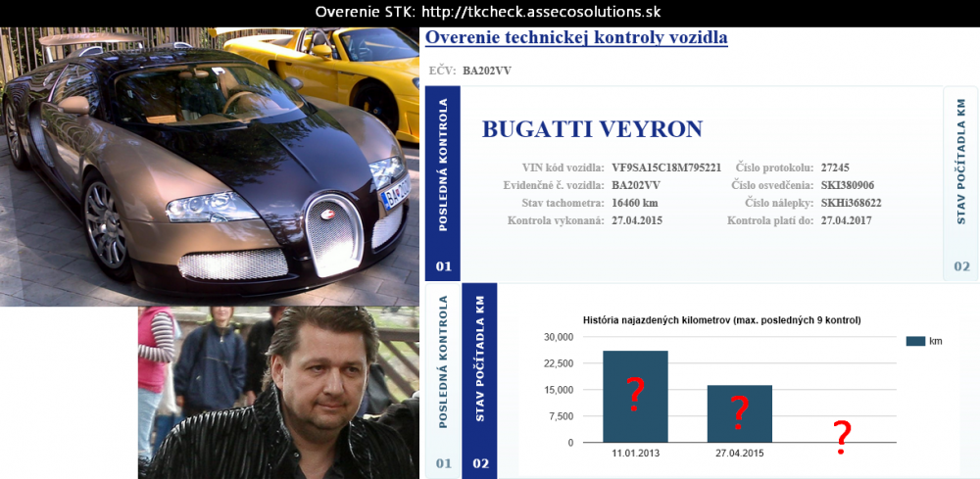Select the active POSLEDNÁ KONTROLA 01 tab in the upper panel
This screenshot has height=479, width=980.
click(443, 183)
